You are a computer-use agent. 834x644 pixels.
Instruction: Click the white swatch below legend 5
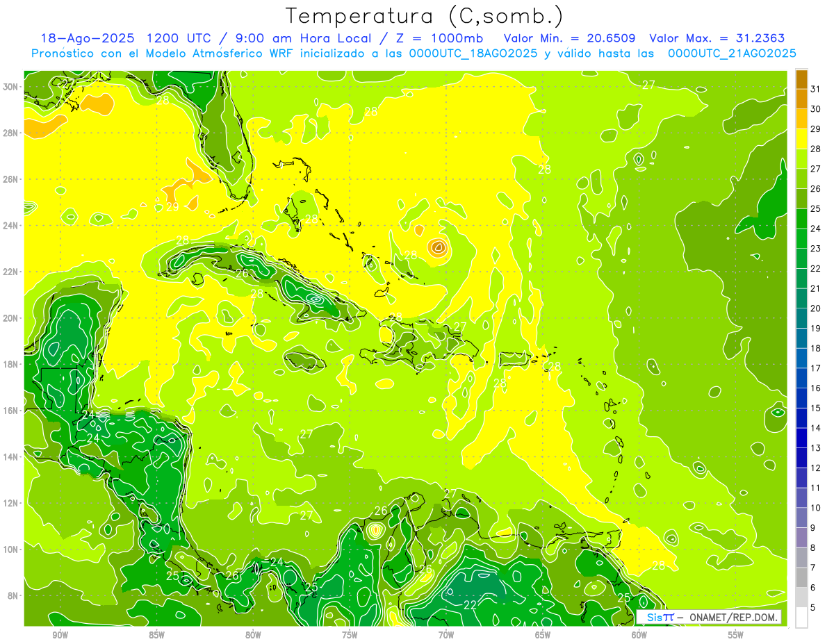(x=801, y=618)
